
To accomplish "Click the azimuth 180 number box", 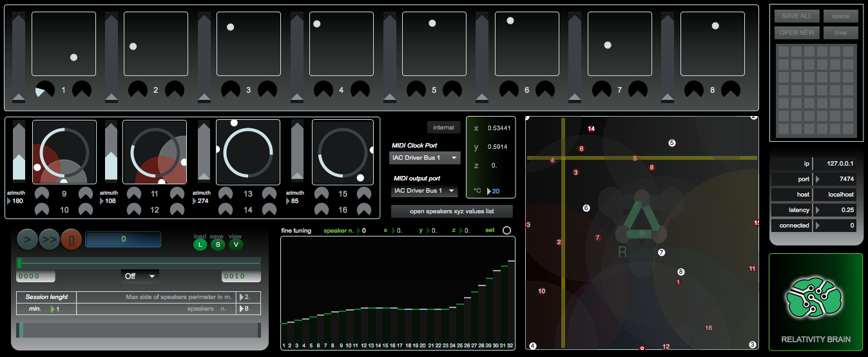I will tap(16, 201).
